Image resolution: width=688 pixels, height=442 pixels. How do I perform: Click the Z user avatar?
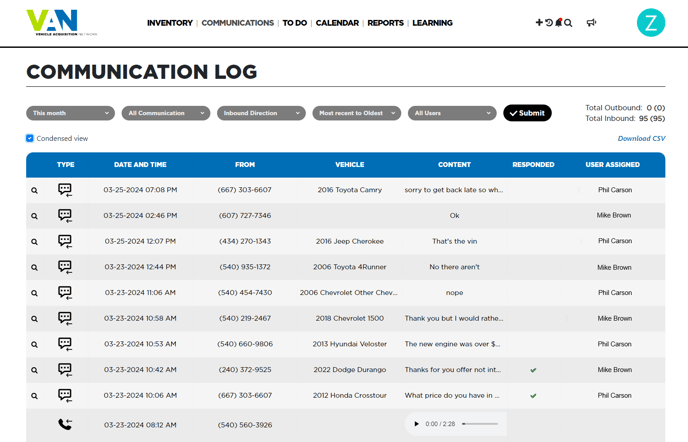tap(650, 23)
